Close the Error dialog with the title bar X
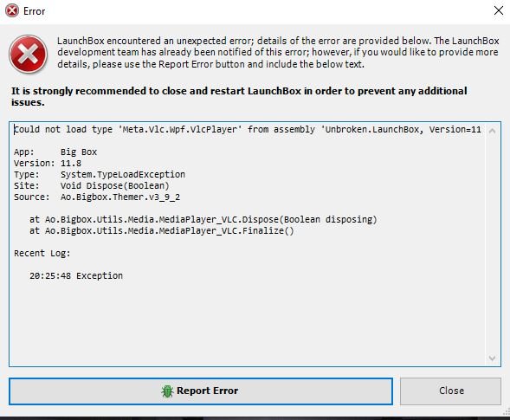This screenshot has height=420, width=510. tap(498, 10)
